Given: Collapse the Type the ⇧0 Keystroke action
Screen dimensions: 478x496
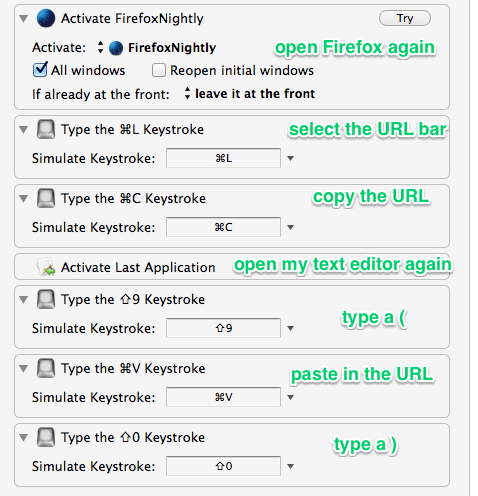Looking at the screenshot, I should pos(23,437).
